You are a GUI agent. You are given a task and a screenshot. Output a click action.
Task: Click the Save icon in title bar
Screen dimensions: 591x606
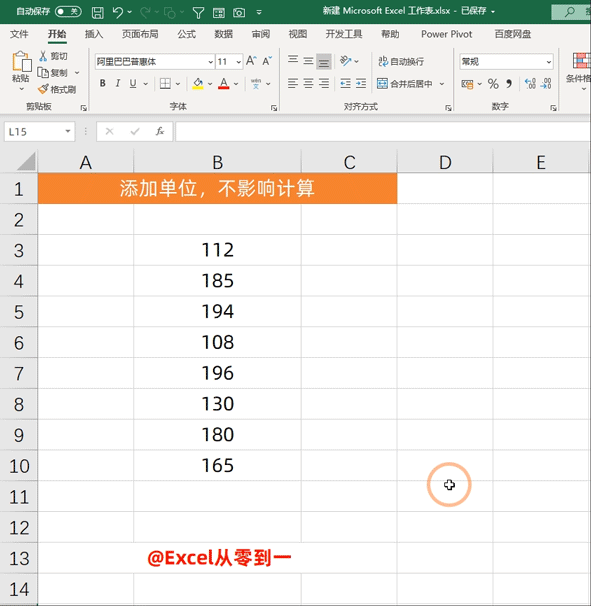coord(97,13)
